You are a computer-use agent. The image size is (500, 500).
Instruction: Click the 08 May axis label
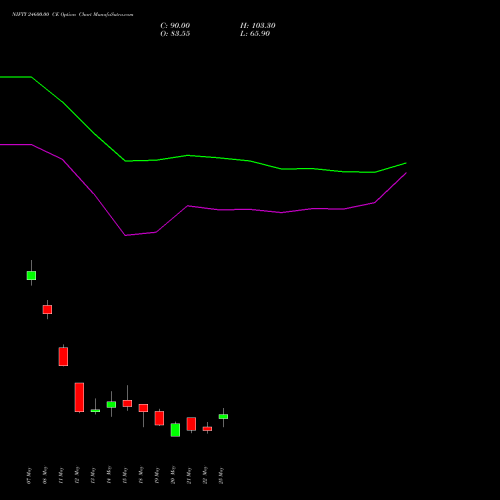[45, 475]
